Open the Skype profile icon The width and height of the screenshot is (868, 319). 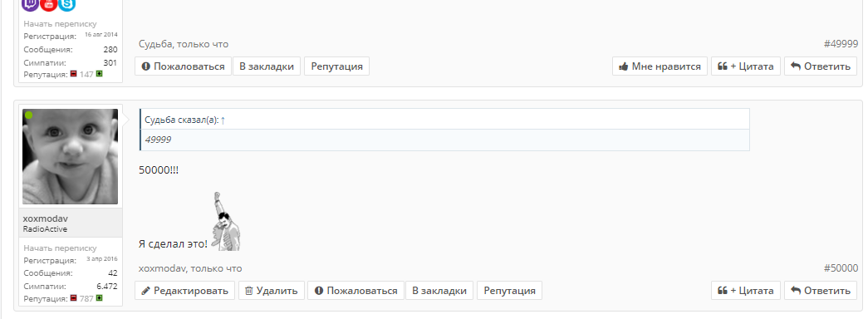pos(67,4)
